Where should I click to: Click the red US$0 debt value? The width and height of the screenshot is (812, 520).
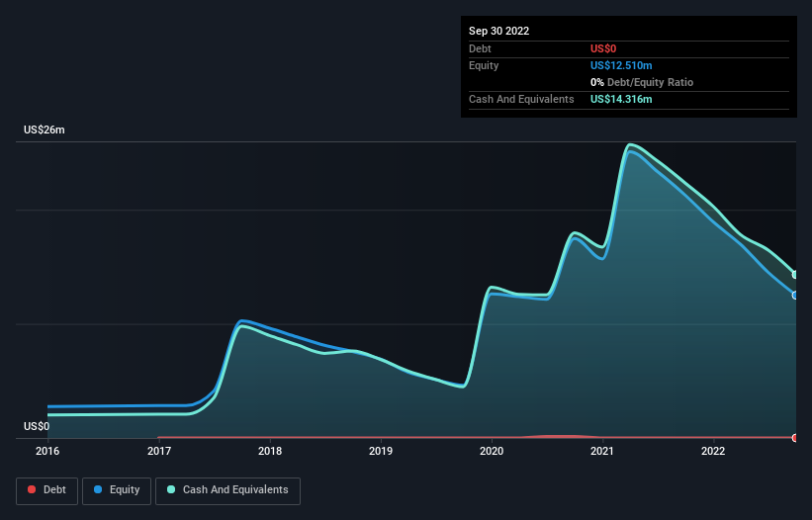[x=603, y=48]
